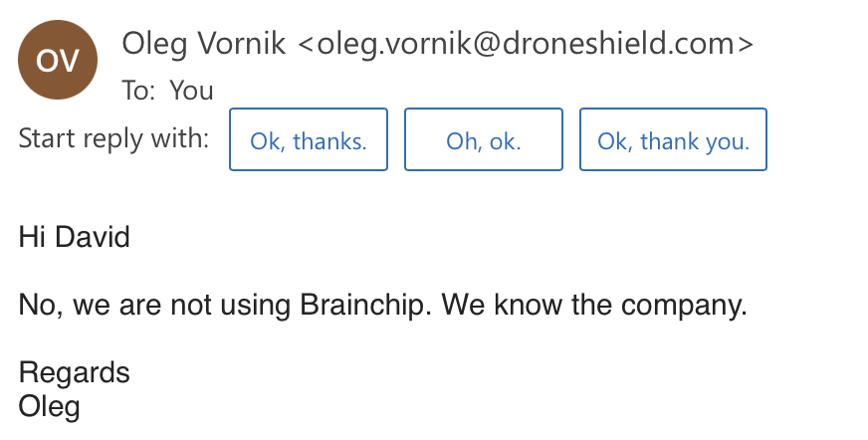This screenshot has width=868, height=440.
Task: Click sender name Oleg Vornik in header
Action: tap(203, 43)
